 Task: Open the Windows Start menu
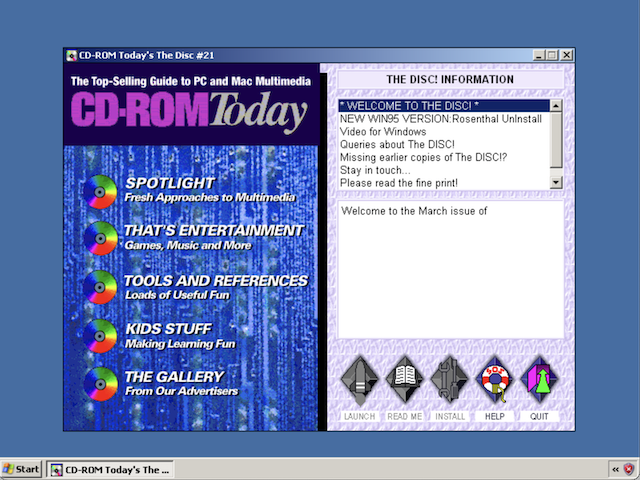(x=21, y=469)
